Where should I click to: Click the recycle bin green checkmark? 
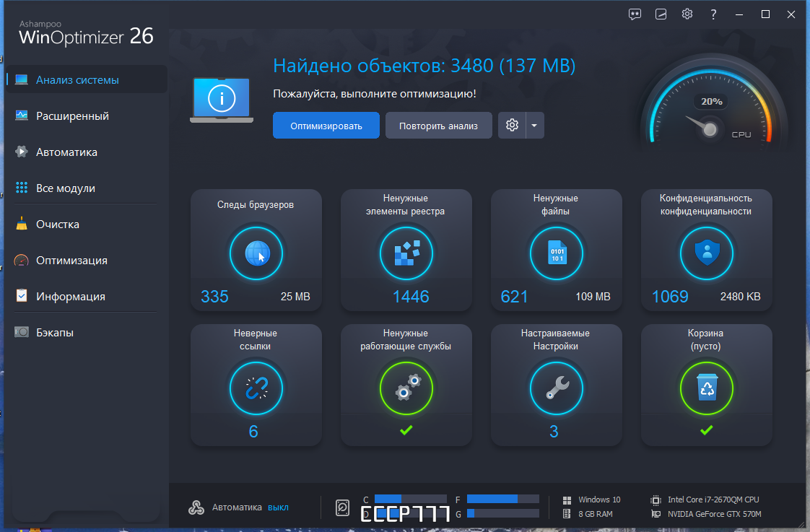point(707,429)
